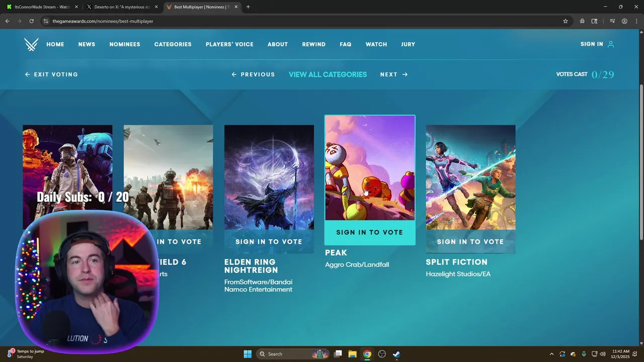Show hidden system tray icons
The image size is (644, 362).
551,354
